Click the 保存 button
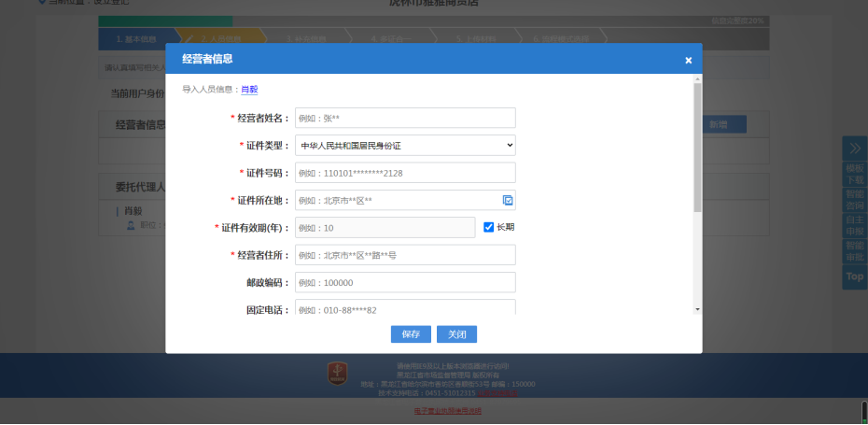The height and width of the screenshot is (425, 868). (x=411, y=334)
